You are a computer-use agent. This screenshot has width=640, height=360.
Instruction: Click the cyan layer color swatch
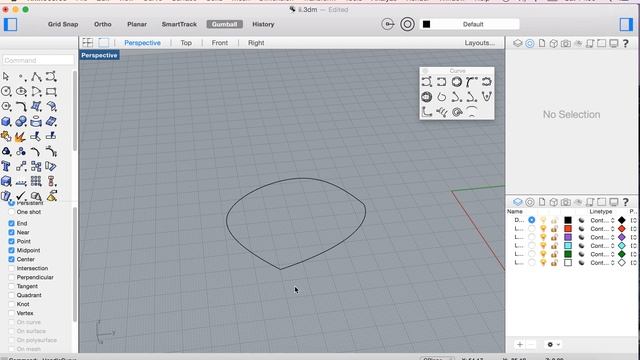(x=568, y=246)
